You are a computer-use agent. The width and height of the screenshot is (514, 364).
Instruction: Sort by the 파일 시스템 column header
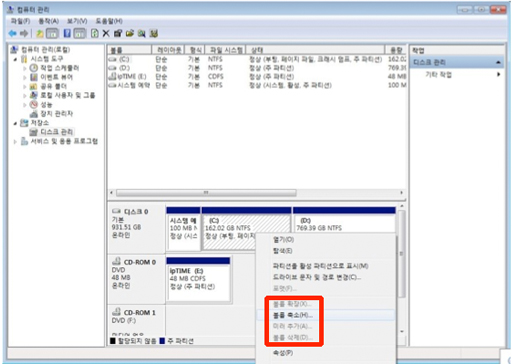coord(225,50)
